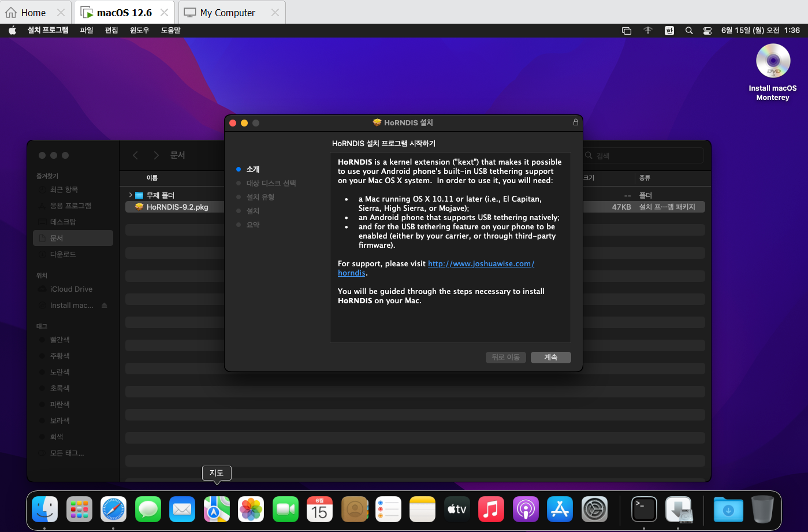808x532 pixels.
Task: Open the Messages app in the Dock
Action: pyautogui.click(x=148, y=509)
